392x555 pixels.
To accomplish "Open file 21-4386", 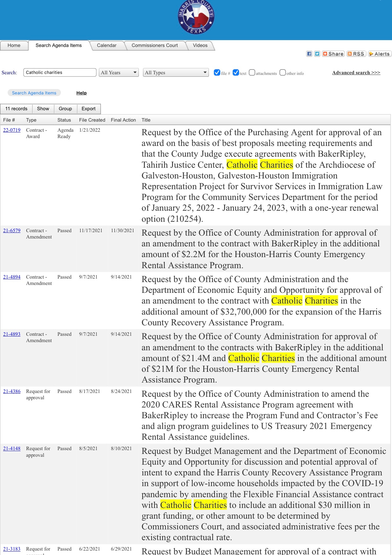I will [12, 391].
